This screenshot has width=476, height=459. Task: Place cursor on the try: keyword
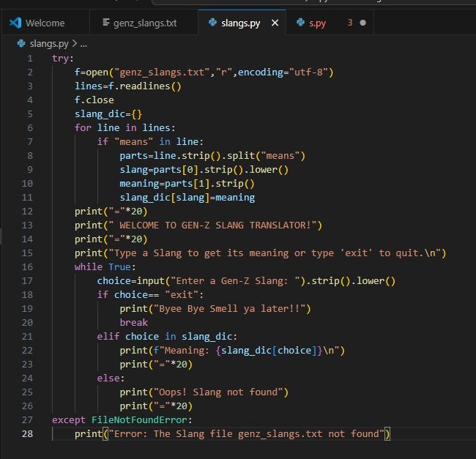tap(63, 58)
